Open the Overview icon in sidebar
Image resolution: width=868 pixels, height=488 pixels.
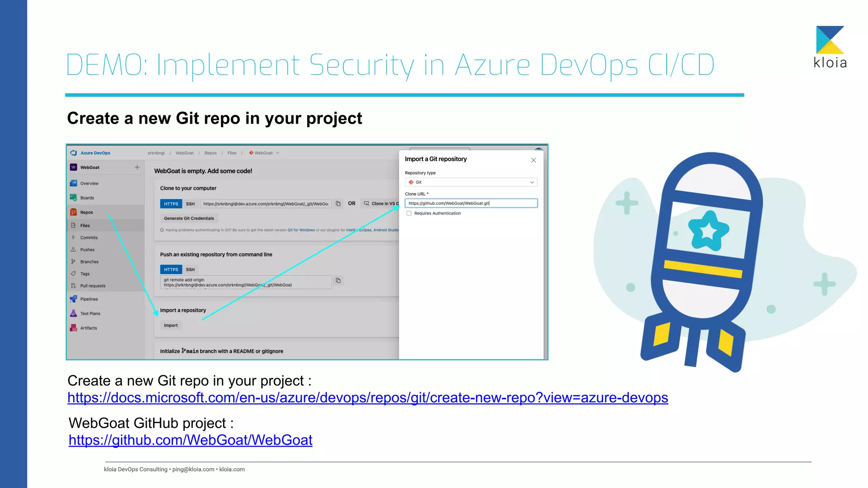(x=73, y=183)
